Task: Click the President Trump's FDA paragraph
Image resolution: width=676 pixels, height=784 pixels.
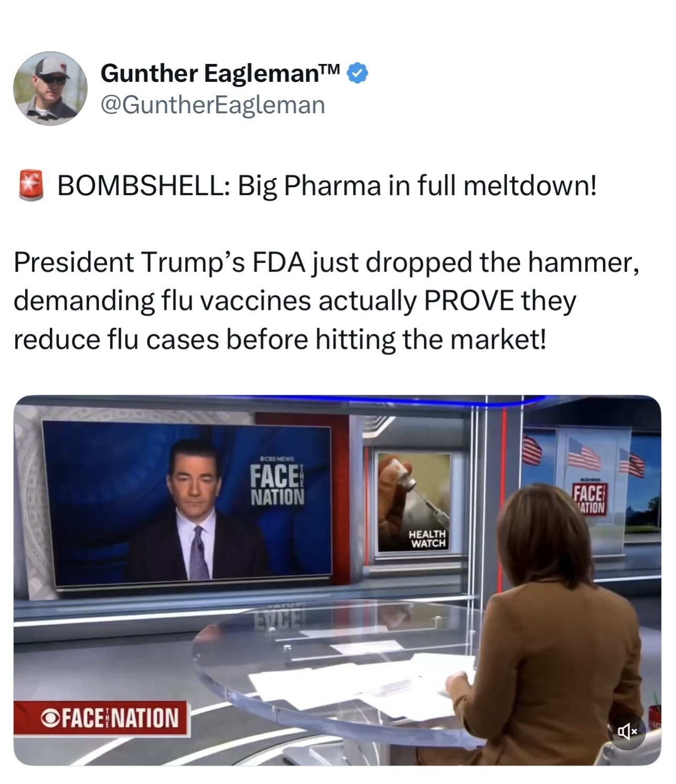Action: point(326,301)
